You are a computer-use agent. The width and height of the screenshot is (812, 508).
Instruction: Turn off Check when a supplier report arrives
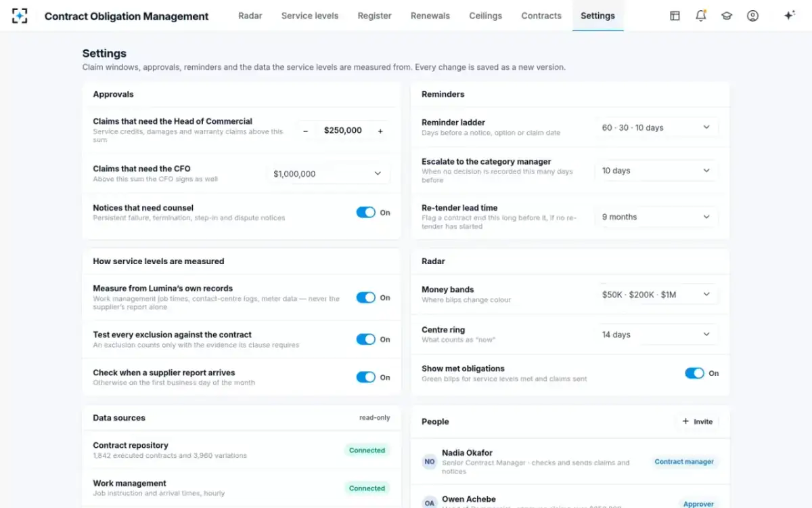point(366,377)
